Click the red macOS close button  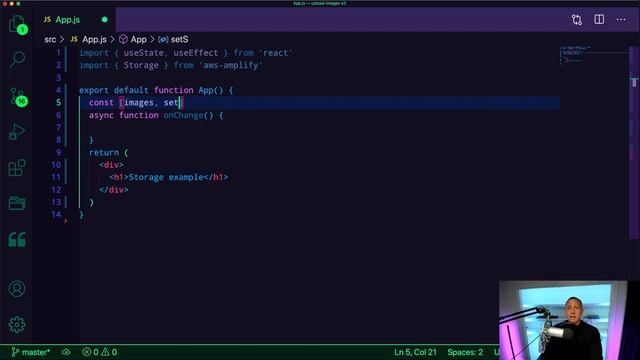click(x=4, y=3)
